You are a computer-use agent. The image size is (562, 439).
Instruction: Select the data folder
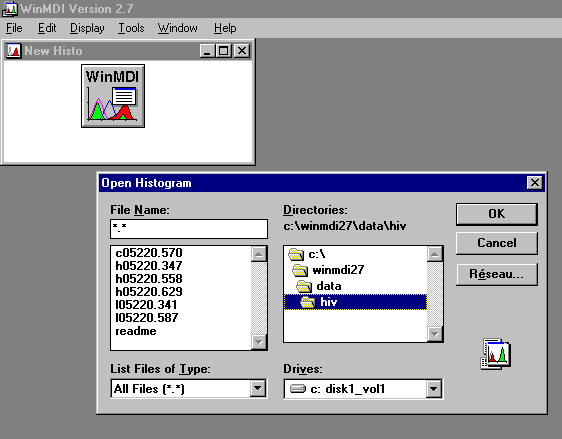pyautogui.click(x=319, y=286)
